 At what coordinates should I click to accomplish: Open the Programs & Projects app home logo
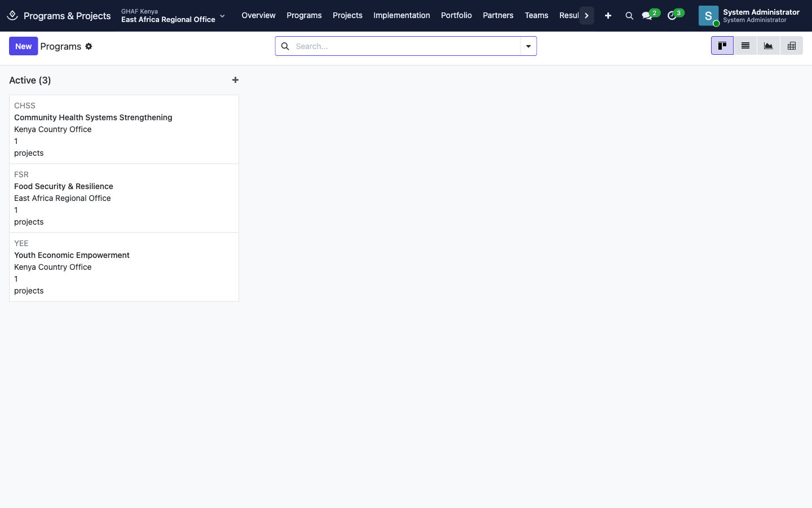(12, 15)
